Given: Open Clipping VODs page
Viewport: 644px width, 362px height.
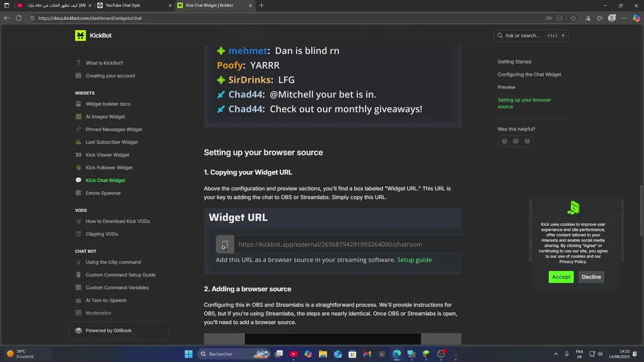Looking at the screenshot, I should [102, 234].
